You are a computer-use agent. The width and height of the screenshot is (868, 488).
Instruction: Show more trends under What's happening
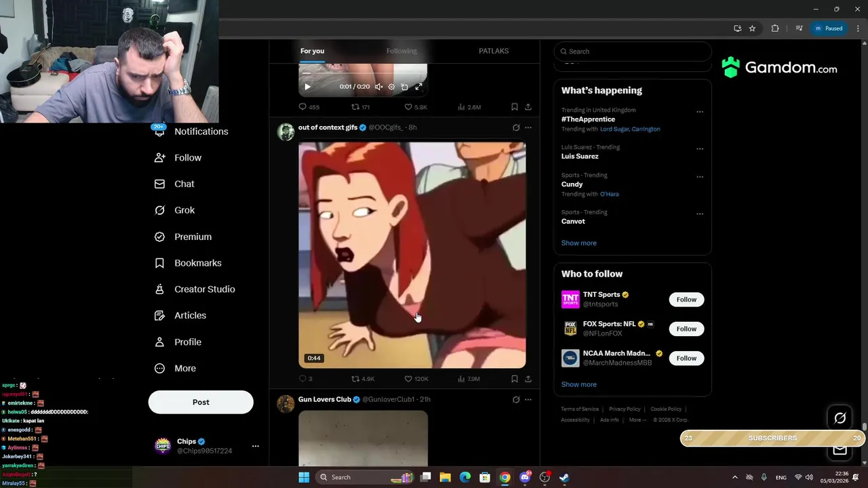579,243
